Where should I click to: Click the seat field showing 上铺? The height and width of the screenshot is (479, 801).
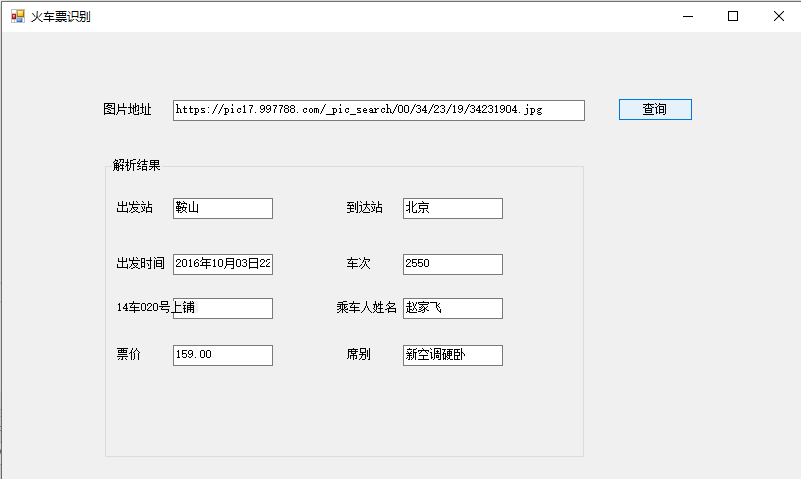click(x=222, y=308)
